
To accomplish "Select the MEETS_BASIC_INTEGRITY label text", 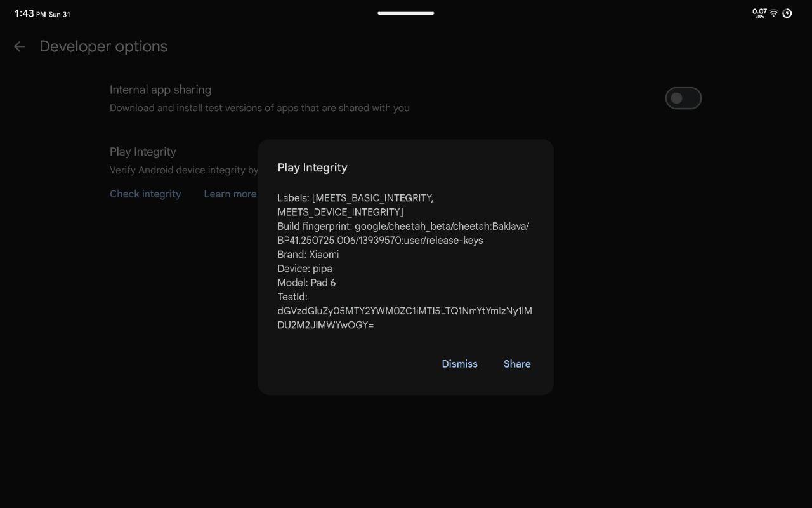I will pyautogui.click(x=374, y=198).
